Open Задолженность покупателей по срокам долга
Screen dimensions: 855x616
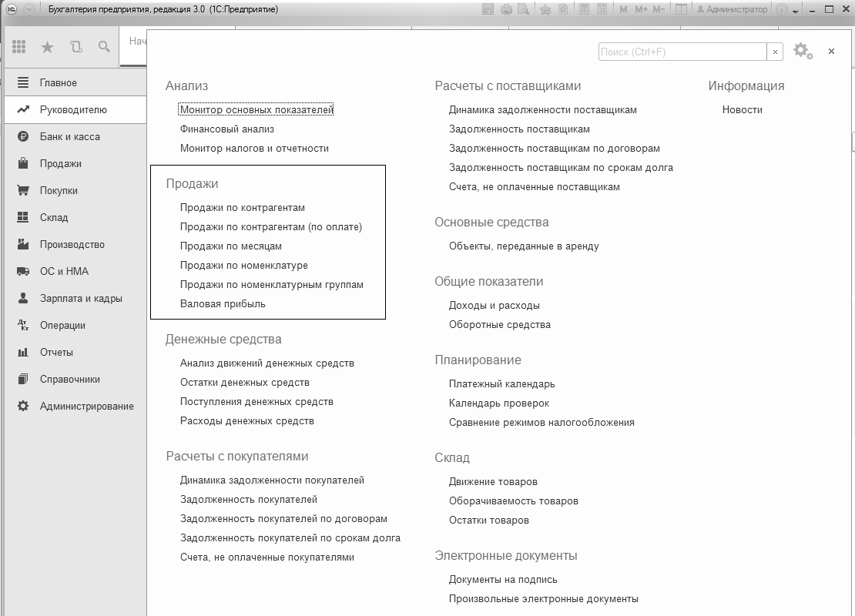pyautogui.click(x=290, y=538)
